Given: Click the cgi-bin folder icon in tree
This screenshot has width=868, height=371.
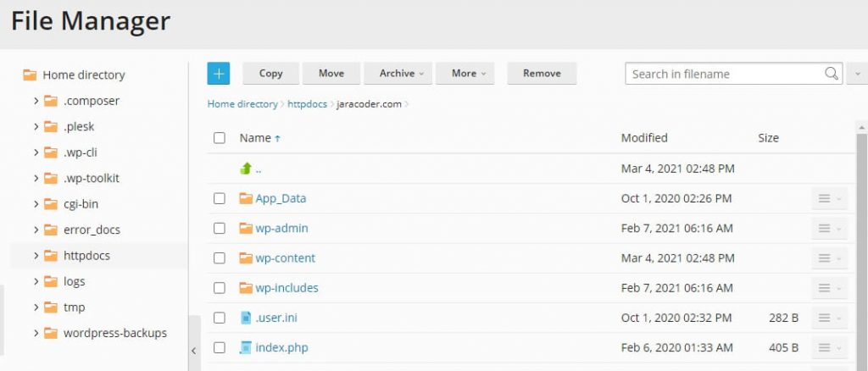Looking at the screenshot, I should pyautogui.click(x=50, y=204).
